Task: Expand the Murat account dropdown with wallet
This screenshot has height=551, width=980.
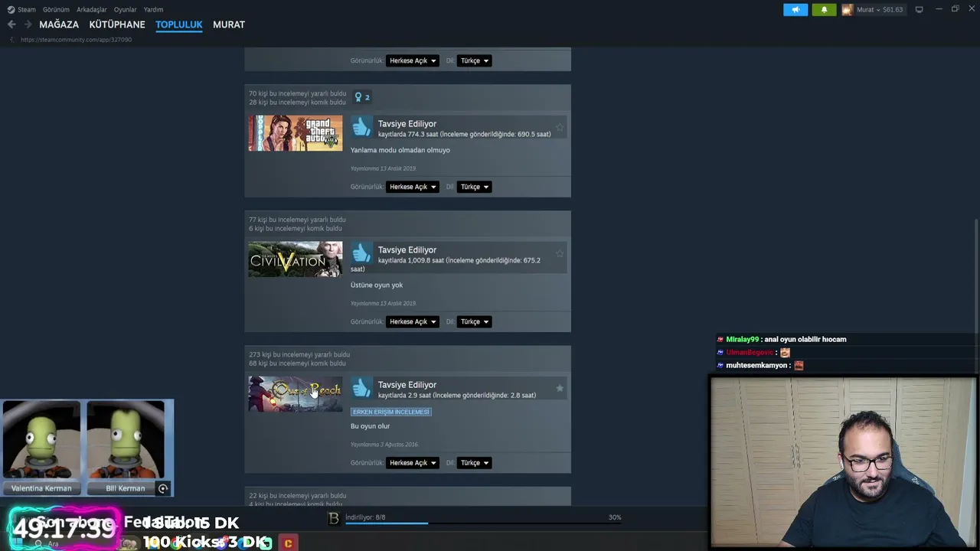Action: point(880,9)
